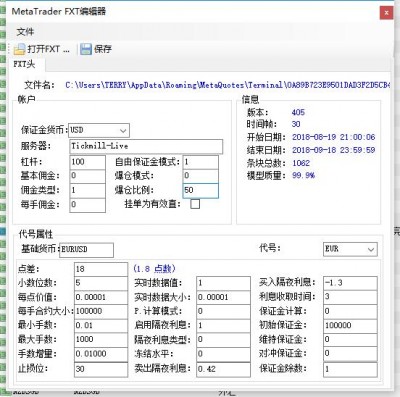Click the 隔夜利息类型 input field
The width and height of the screenshot is (400, 397).
tap(223, 340)
